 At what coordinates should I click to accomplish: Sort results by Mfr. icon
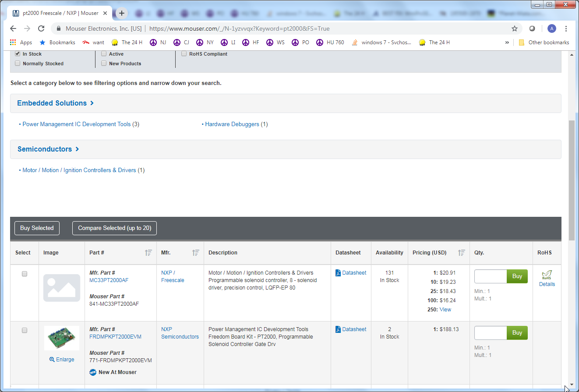tap(196, 253)
